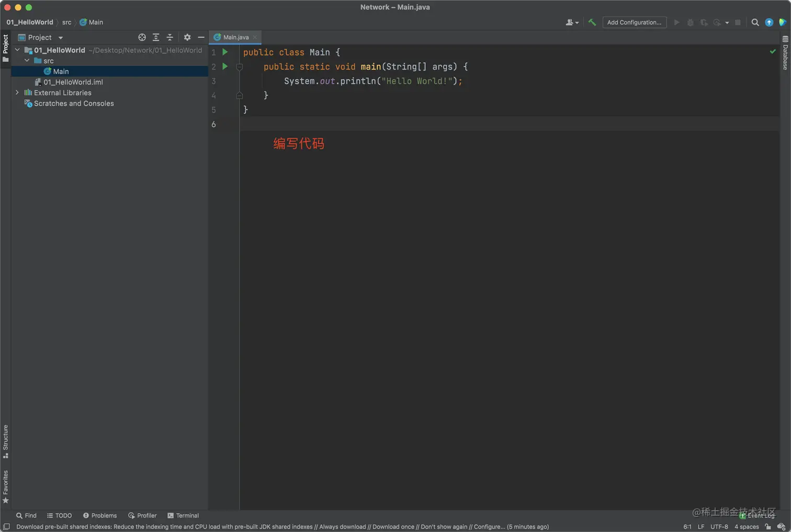
Task: Collapse the src folder node
Action: 27,61
